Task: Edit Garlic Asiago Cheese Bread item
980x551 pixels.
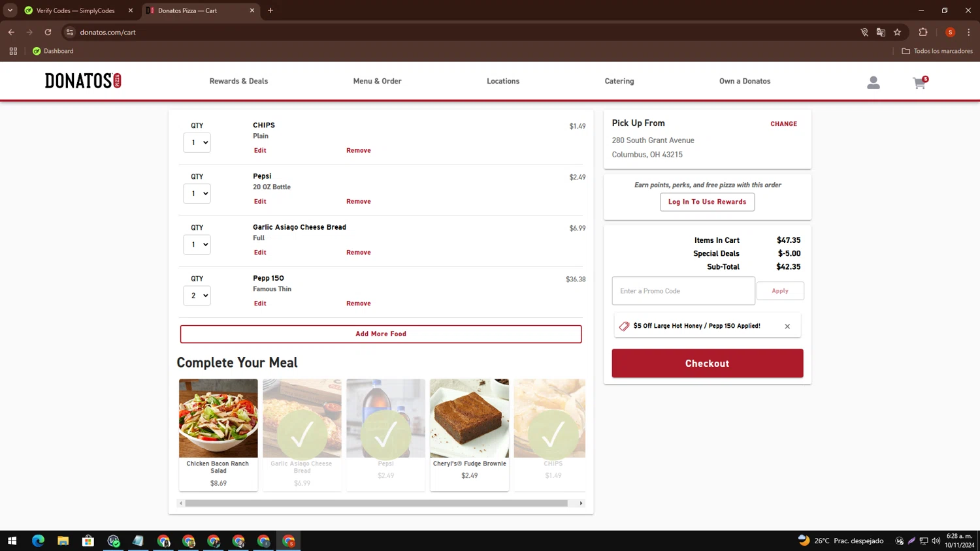Action: click(260, 252)
